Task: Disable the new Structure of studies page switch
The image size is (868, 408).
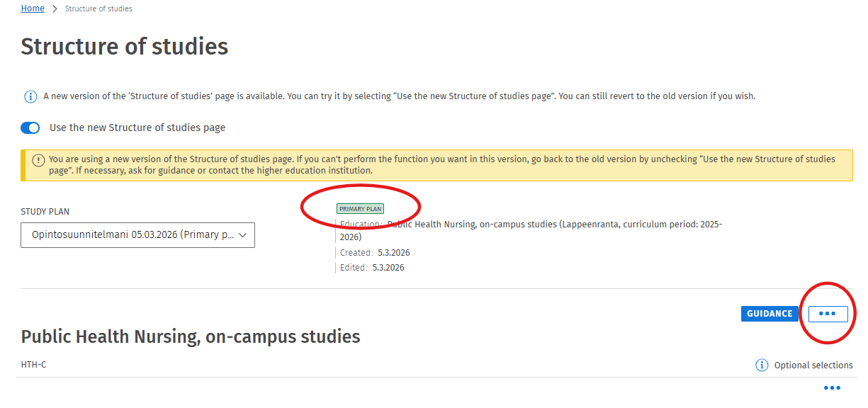Action: pos(30,128)
